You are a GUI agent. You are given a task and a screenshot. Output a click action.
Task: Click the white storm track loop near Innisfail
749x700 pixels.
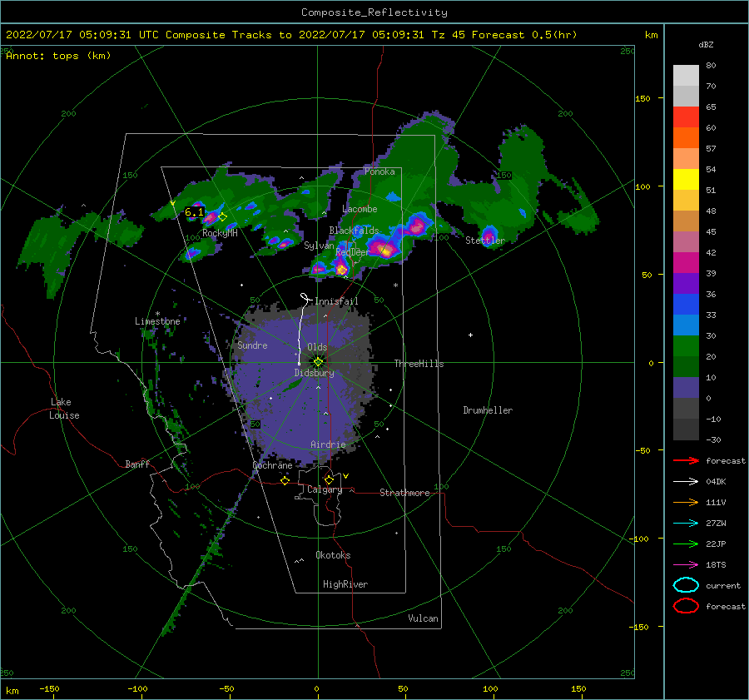pos(305,298)
